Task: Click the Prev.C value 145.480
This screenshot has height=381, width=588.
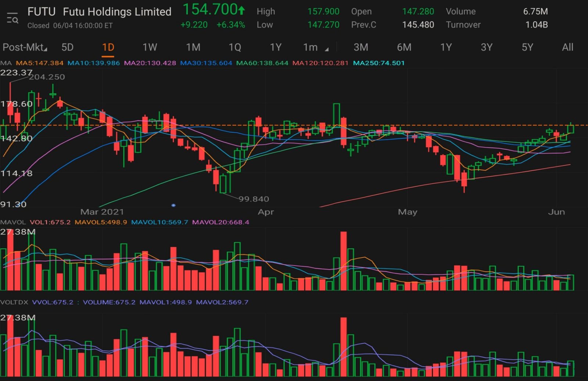Action: point(418,25)
